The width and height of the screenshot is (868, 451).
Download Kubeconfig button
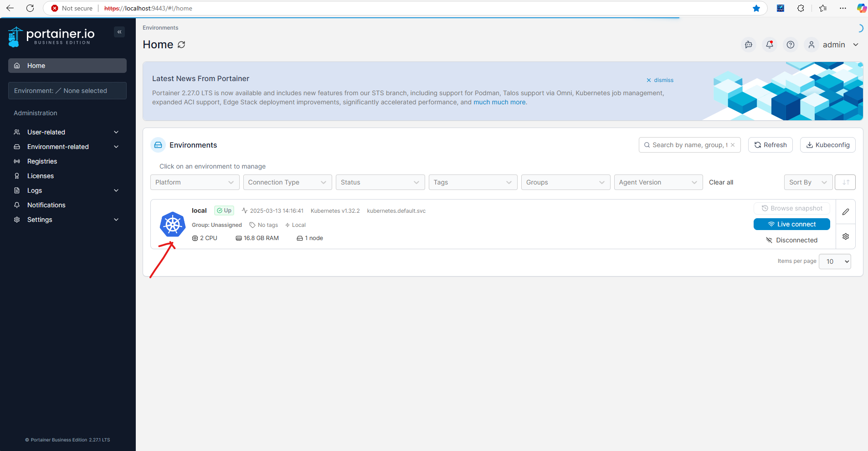[828, 145]
